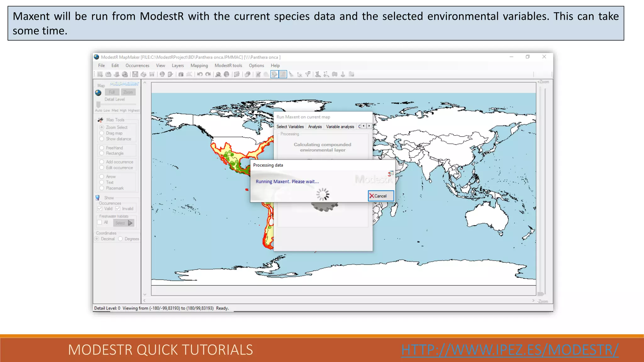Click the Freshwater habitats Select button
Image resolution: width=644 pixels, height=362 pixels.
pos(124,223)
